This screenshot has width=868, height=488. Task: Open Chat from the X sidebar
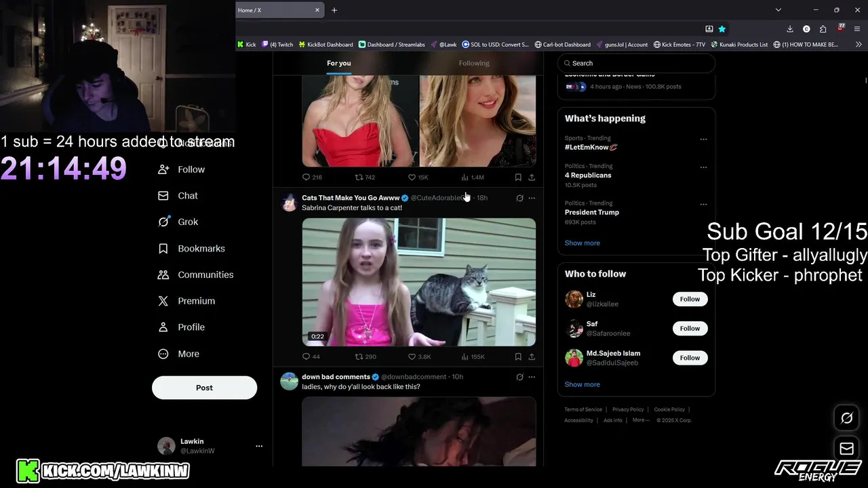click(x=178, y=196)
